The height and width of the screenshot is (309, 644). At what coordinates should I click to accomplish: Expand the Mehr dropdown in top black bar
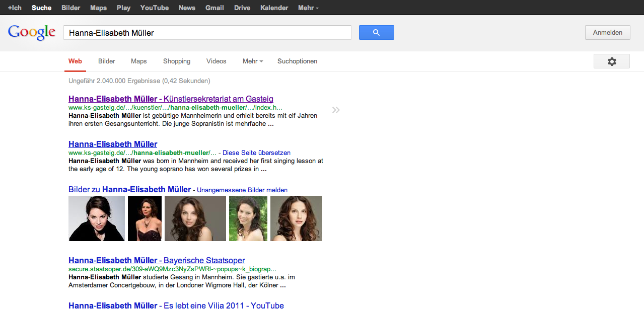point(308,8)
